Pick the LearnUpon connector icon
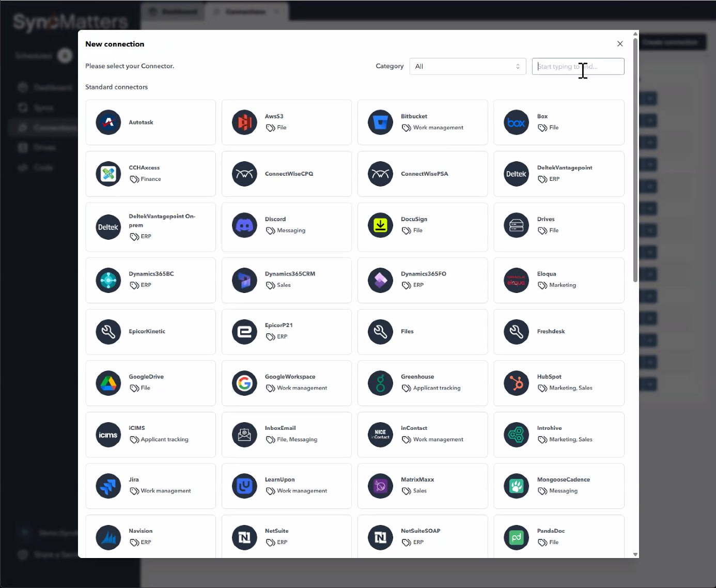 point(244,486)
